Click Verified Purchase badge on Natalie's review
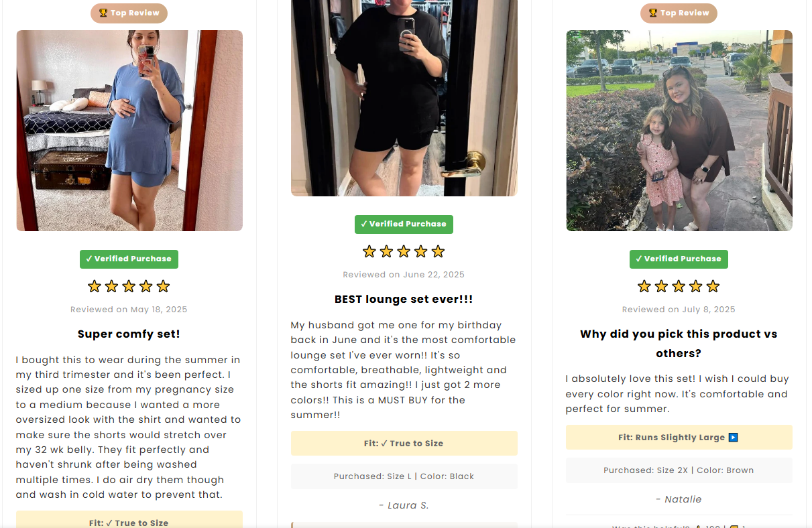This screenshot has height=528, width=812. [679, 259]
